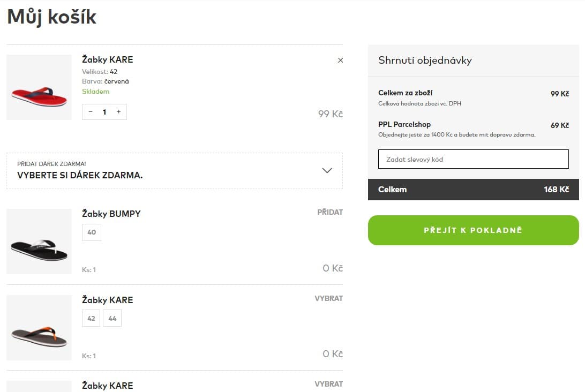Select size 40 for Žabky BUMPY

click(x=92, y=232)
